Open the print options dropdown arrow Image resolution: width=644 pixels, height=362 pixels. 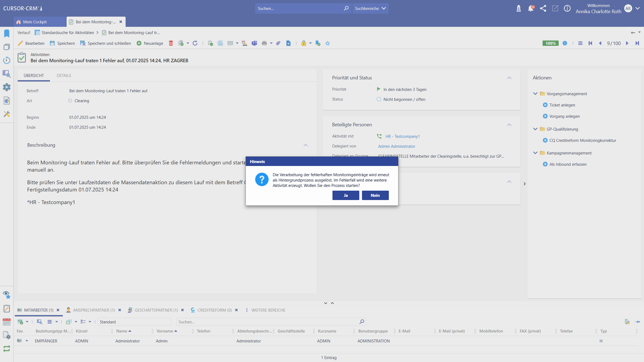tap(271, 43)
